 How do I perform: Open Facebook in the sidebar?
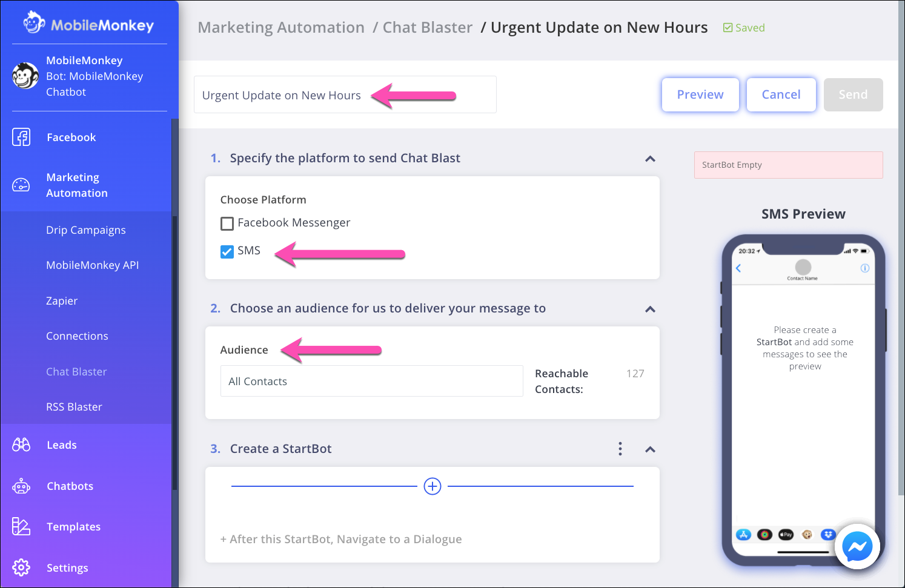coord(71,137)
